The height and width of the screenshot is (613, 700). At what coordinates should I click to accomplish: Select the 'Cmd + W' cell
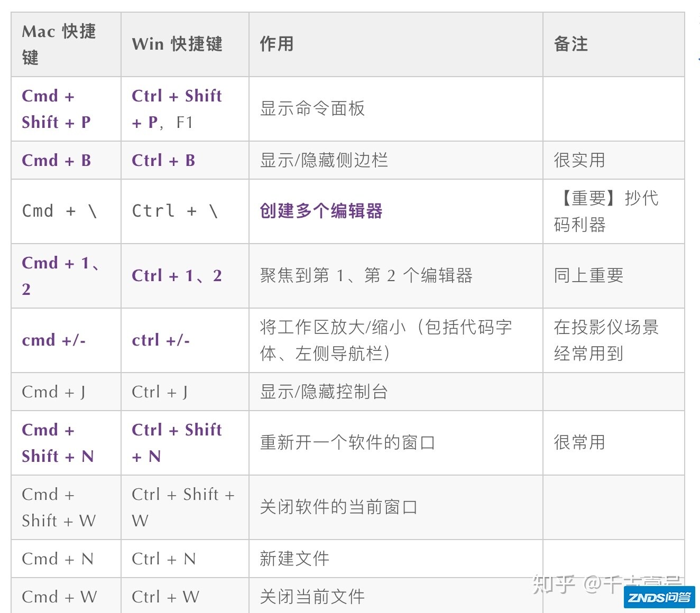click(66, 596)
